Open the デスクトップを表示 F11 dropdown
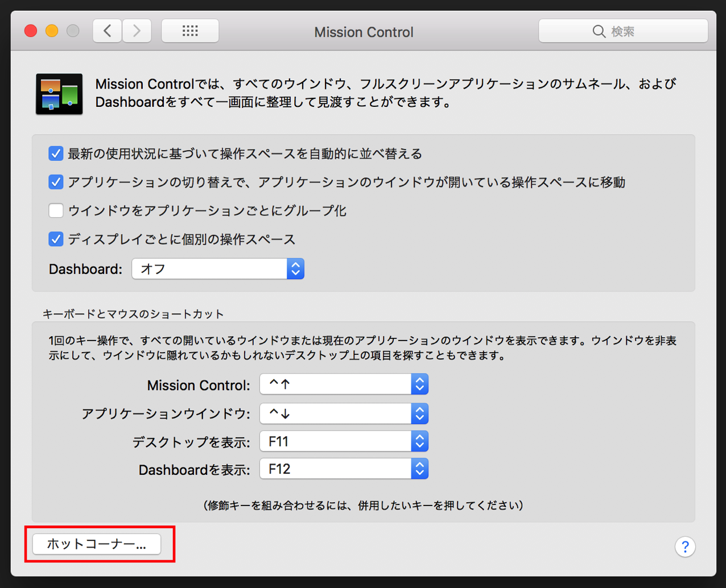This screenshot has height=588, width=726. pyautogui.click(x=344, y=441)
